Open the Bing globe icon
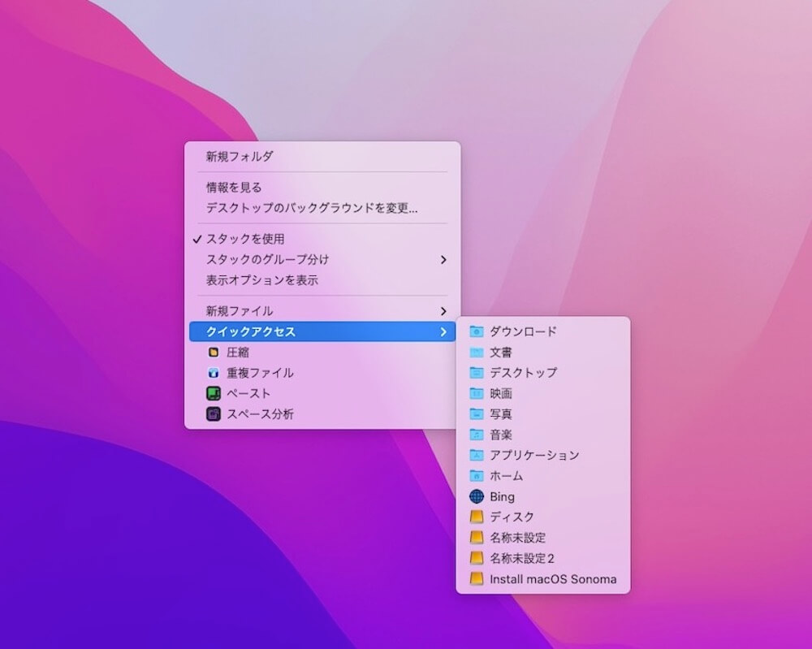Screen dimensions: 812x649 tap(477, 496)
